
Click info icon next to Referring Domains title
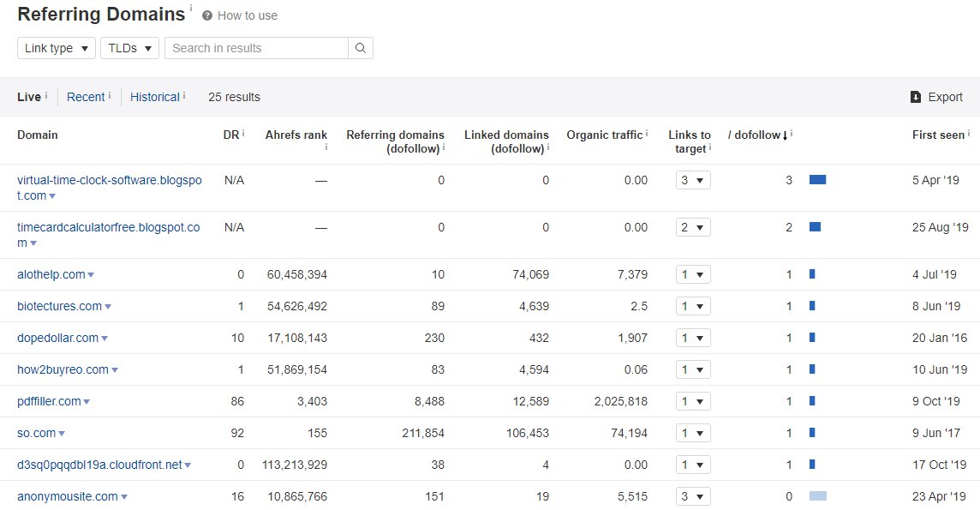coord(191,8)
